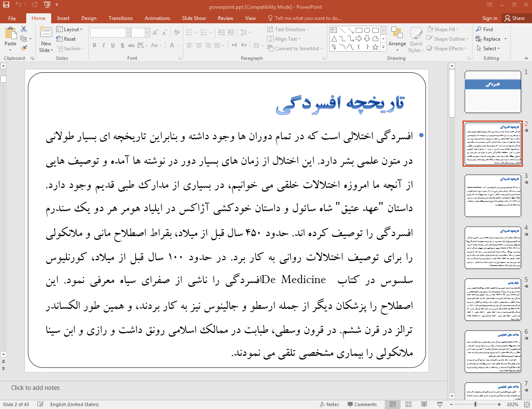Click the Find magnifier icon
The image size is (532, 409).
(x=479, y=30)
